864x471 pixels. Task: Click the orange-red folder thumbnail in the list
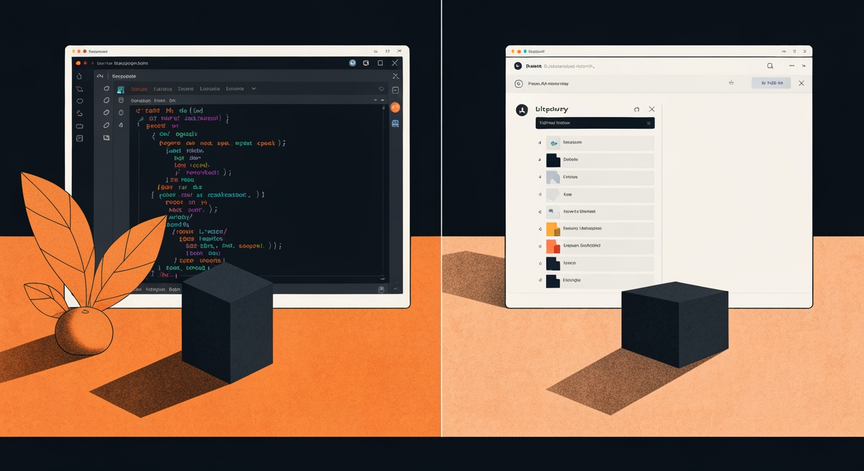(x=553, y=246)
